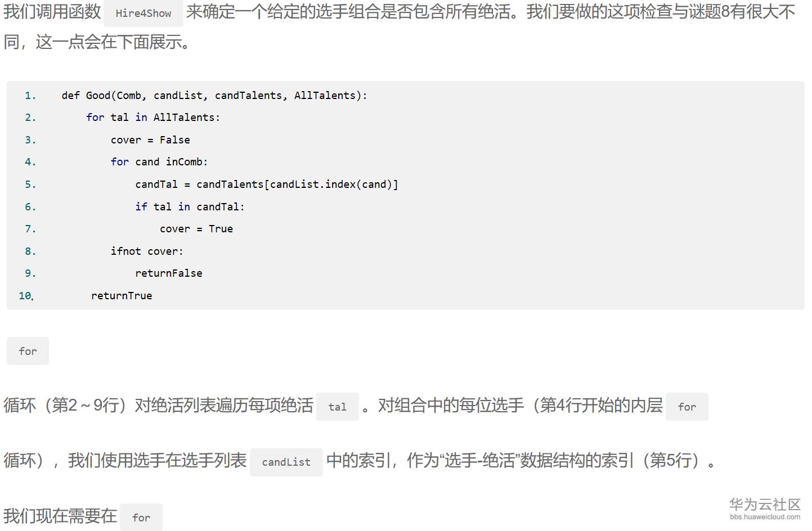
Task: Click the returnFalse code line
Action: coord(168,273)
